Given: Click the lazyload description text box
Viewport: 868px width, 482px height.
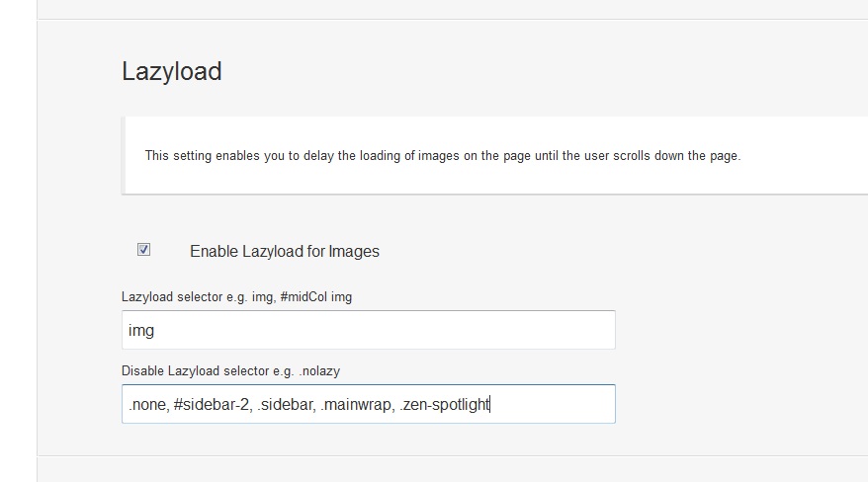Looking at the screenshot, I should point(495,155).
